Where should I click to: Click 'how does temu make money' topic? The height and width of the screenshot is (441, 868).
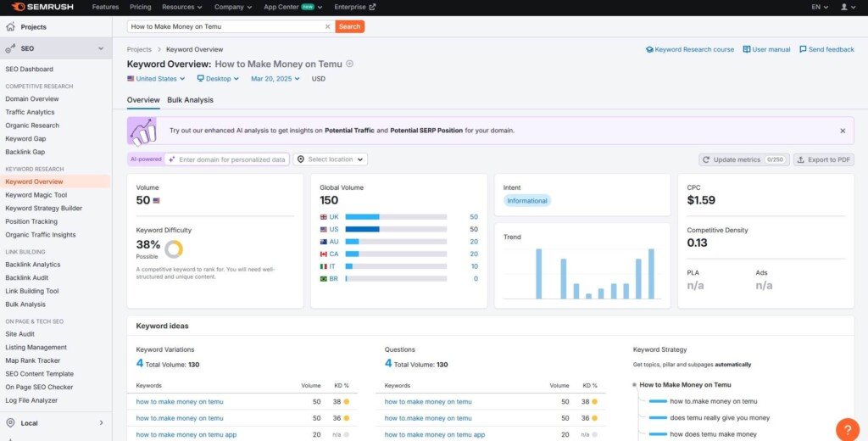coord(713,434)
